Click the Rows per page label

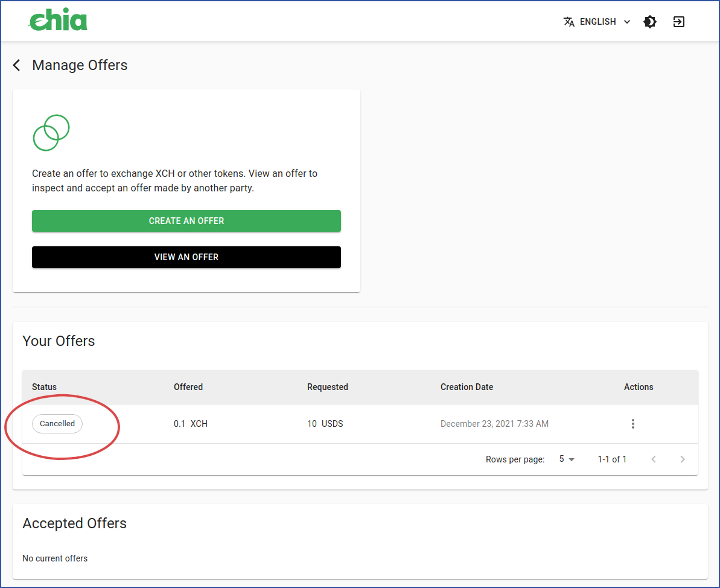pos(515,459)
